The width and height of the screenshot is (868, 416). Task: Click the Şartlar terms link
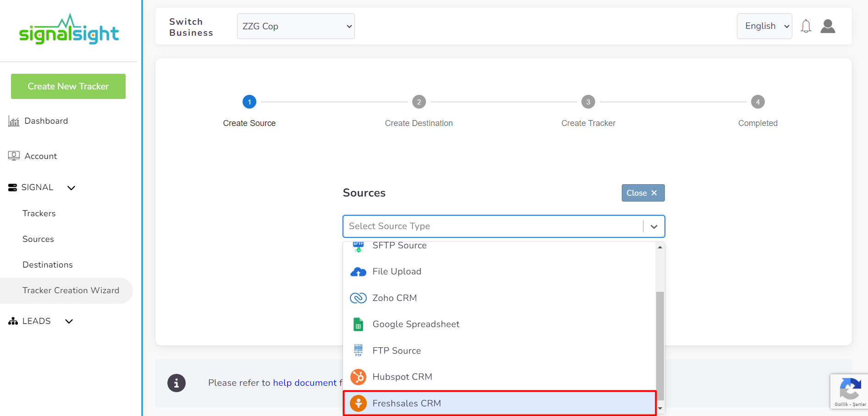coord(859,405)
